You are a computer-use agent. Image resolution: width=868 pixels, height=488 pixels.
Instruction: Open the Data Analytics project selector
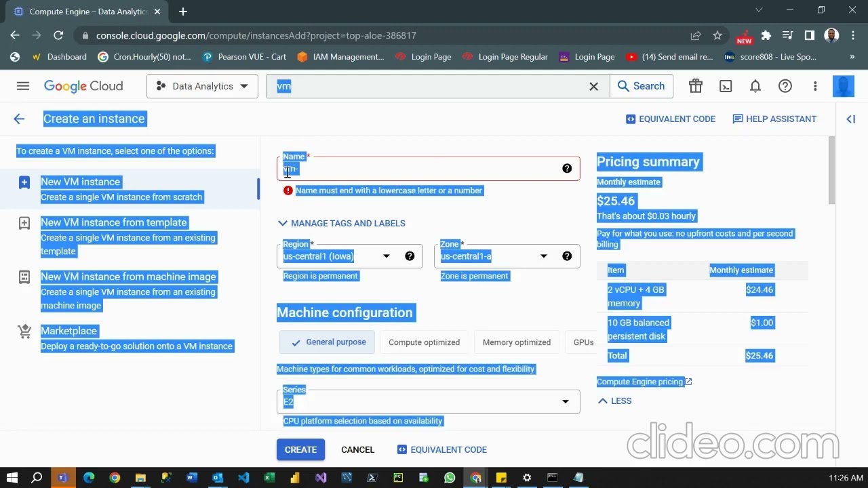point(202,86)
